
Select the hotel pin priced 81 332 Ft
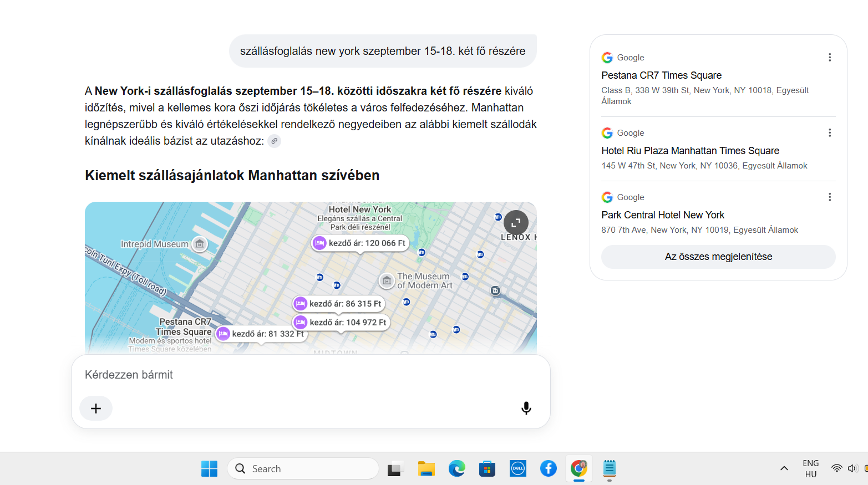pyautogui.click(x=261, y=334)
